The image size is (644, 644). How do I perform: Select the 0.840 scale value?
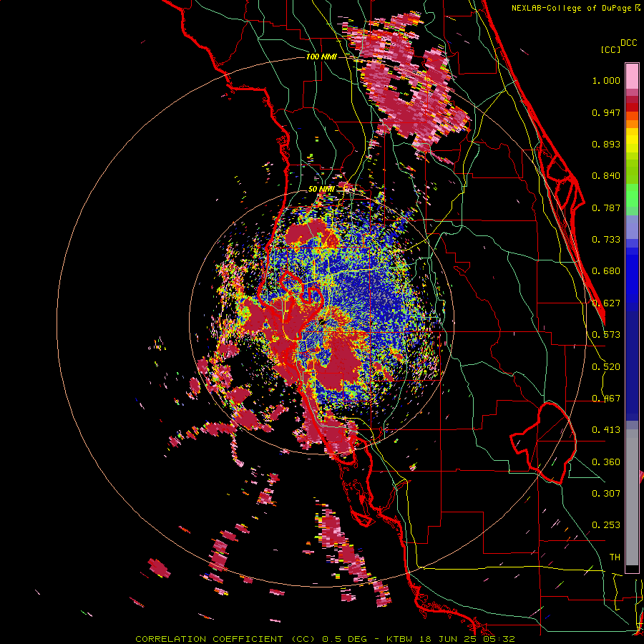point(606,176)
